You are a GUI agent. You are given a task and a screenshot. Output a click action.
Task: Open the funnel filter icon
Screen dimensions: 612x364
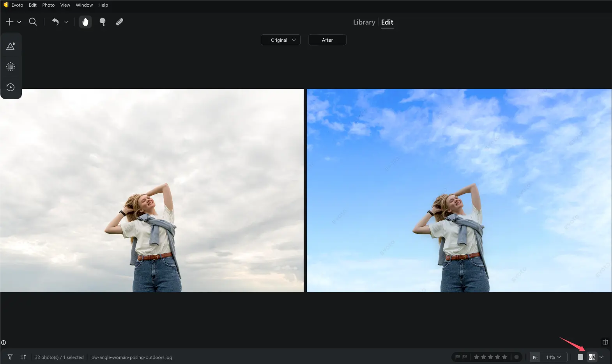click(10, 357)
